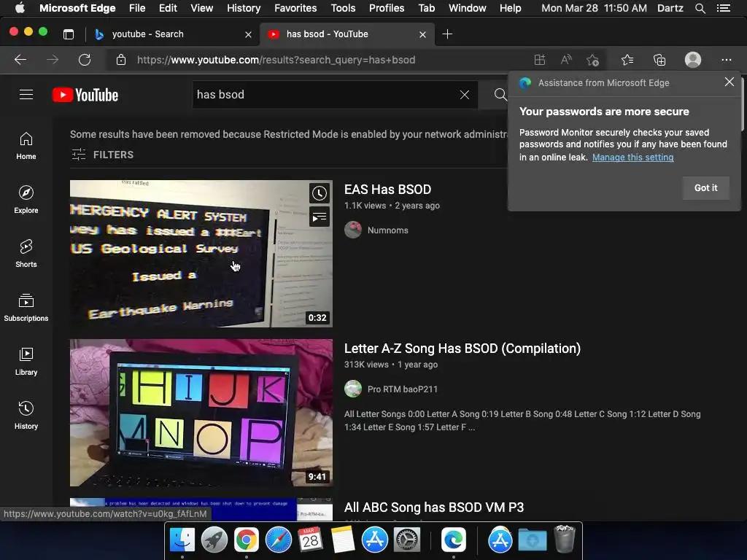The height and width of the screenshot is (560, 747).
Task: Open the Apple menu
Action: coord(20,7)
